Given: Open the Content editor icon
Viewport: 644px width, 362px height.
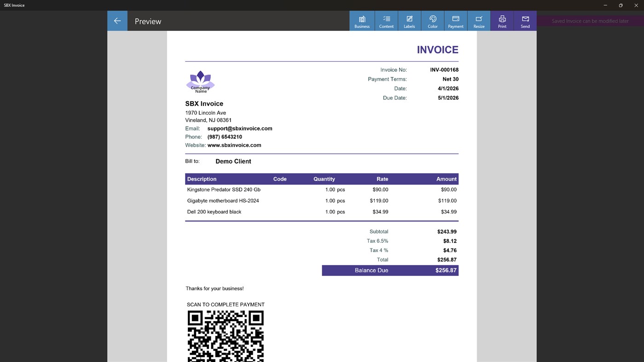Looking at the screenshot, I should (386, 20).
